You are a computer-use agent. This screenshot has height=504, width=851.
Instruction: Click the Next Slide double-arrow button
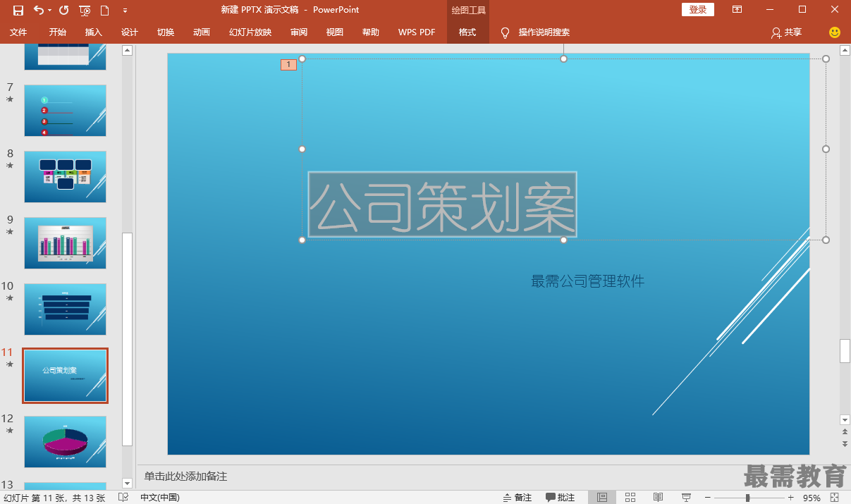pyautogui.click(x=845, y=443)
